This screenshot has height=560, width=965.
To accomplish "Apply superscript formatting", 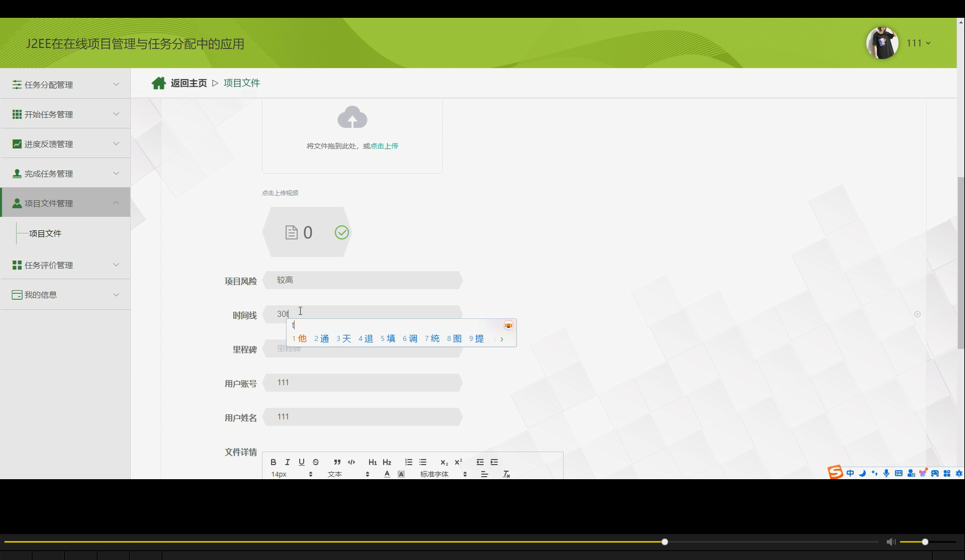I will 457,462.
